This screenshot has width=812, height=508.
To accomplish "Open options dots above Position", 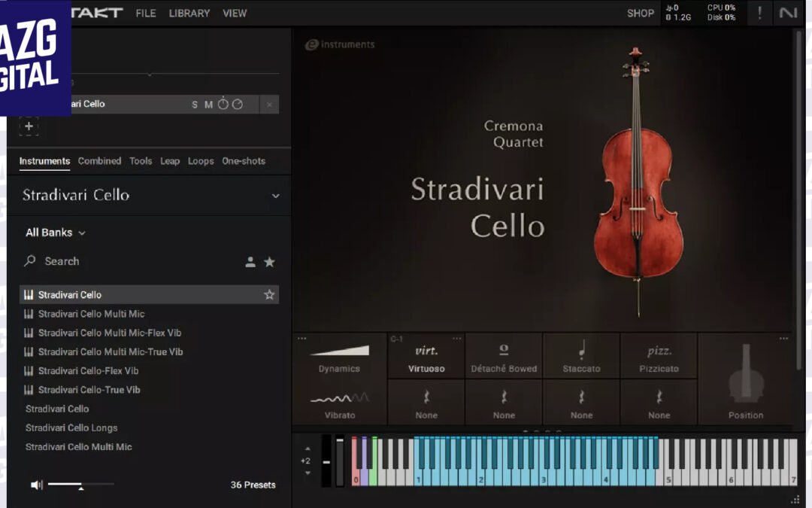I will (x=783, y=339).
